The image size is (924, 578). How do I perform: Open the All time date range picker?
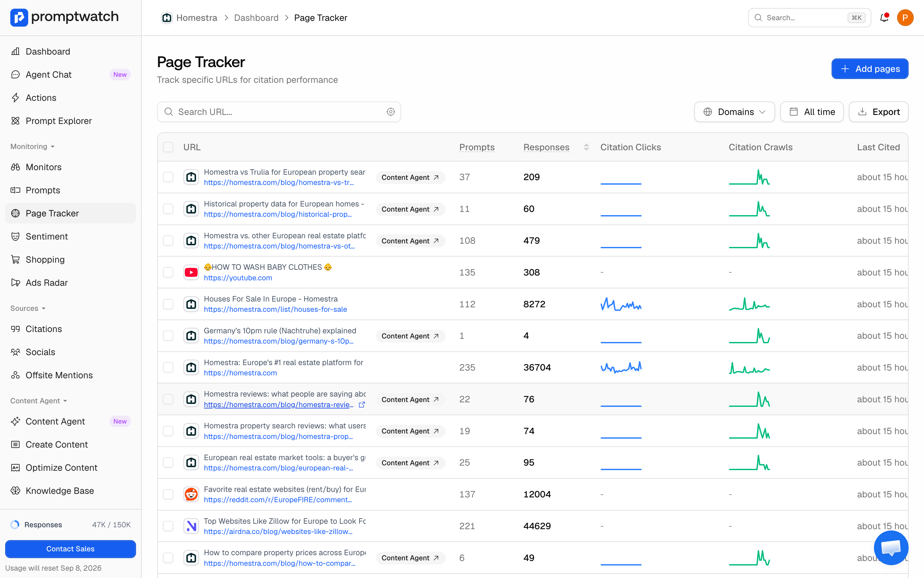click(812, 112)
